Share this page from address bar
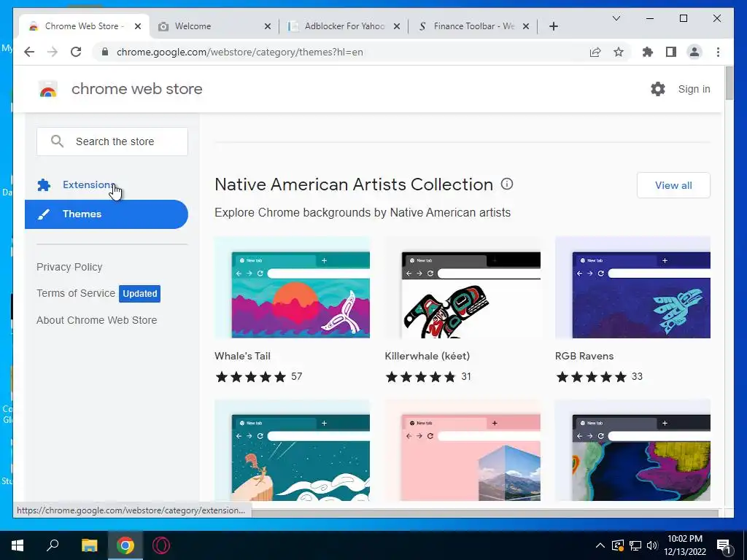This screenshot has width=747, height=560. click(595, 52)
